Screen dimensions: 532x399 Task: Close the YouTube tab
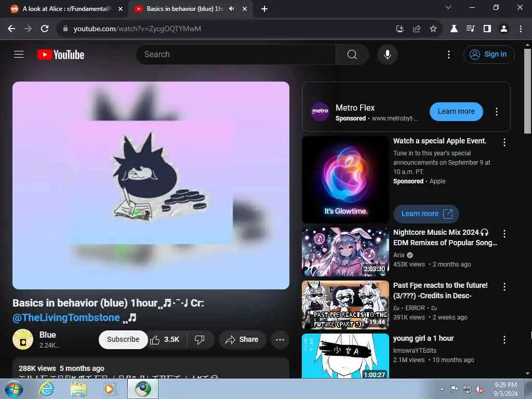[245, 9]
